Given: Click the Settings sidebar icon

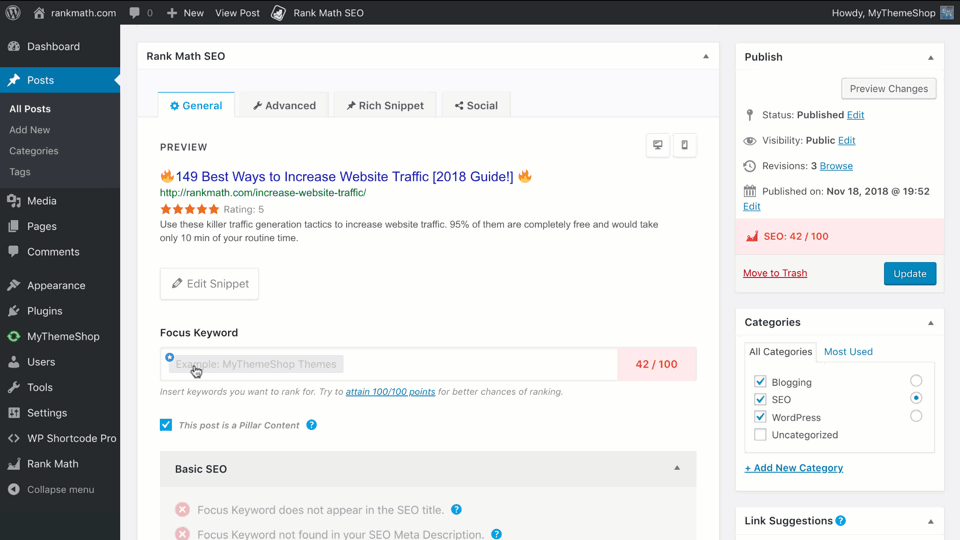Looking at the screenshot, I should point(13,413).
